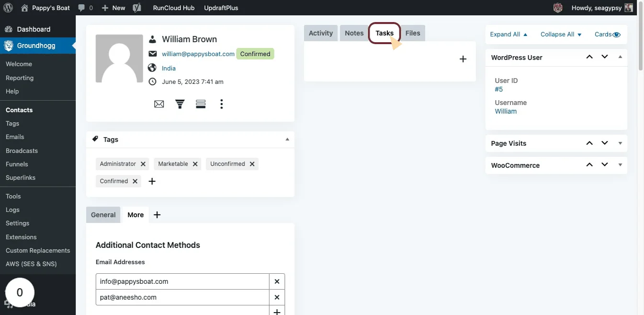Screen dimensions: 644x315
Task: Remove the Administrator tag
Action: point(143,164)
